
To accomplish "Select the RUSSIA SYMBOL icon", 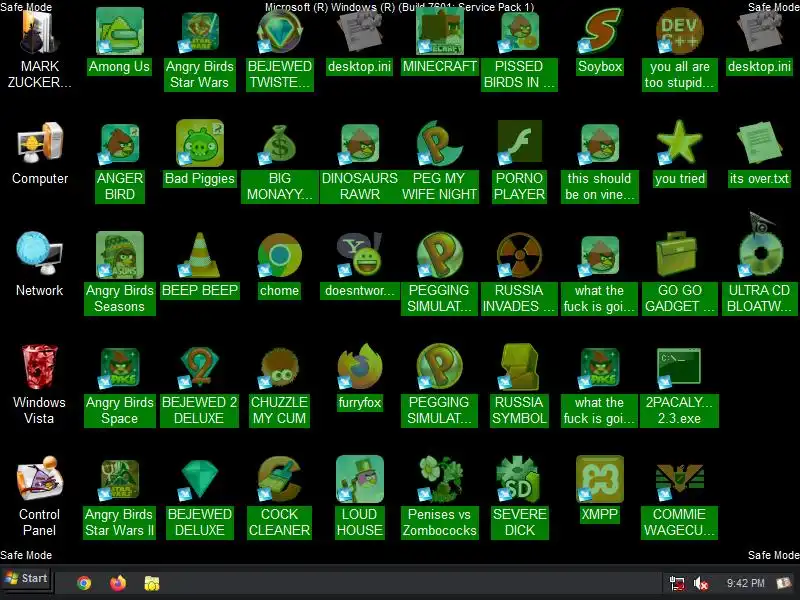I will (519, 366).
